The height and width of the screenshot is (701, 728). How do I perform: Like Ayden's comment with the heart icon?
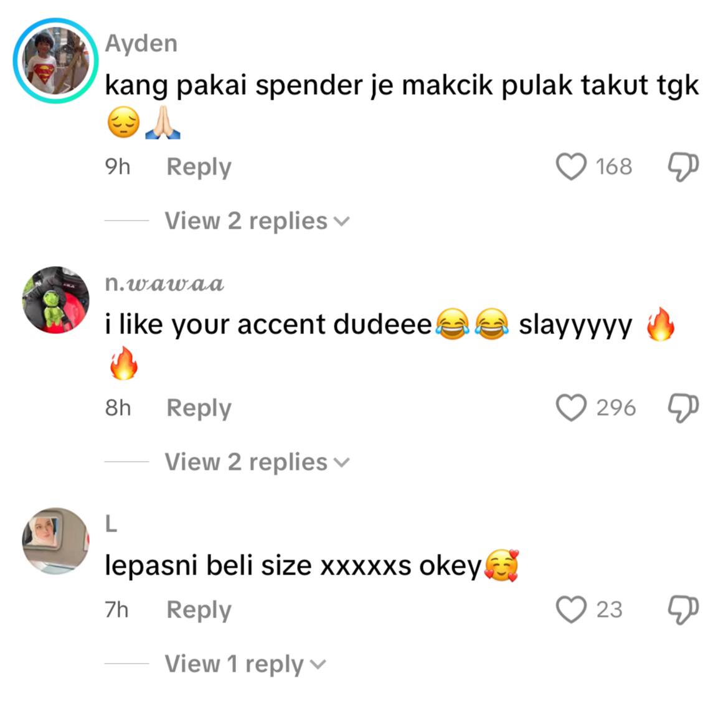[572, 166]
